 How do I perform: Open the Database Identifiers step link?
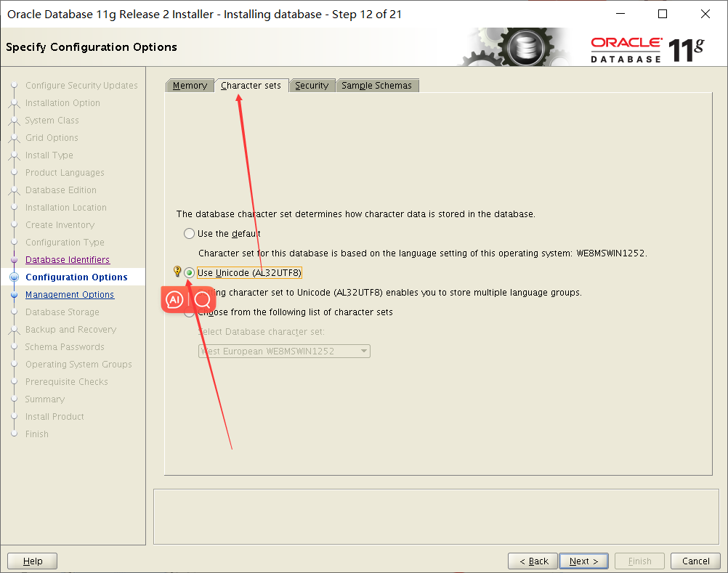click(x=68, y=260)
